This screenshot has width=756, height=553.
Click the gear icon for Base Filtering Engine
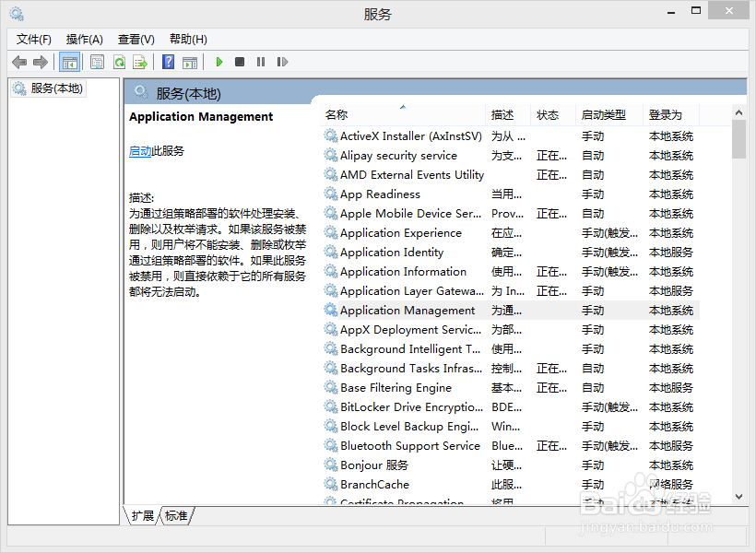pyautogui.click(x=331, y=387)
